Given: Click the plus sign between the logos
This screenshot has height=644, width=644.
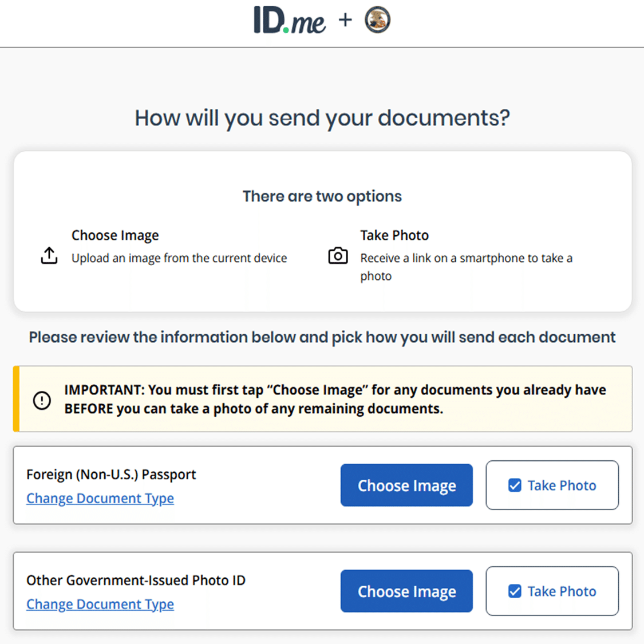Looking at the screenshot, I should coord(345,20).
